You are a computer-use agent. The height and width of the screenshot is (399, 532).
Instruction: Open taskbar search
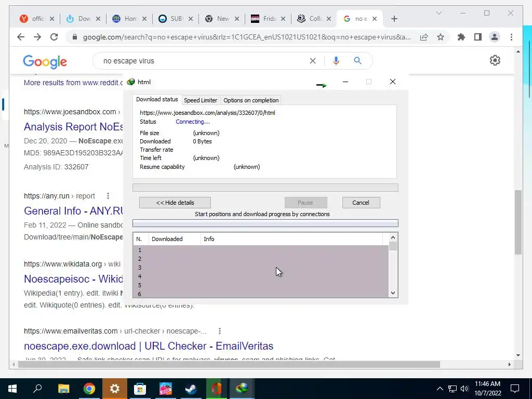tap(37, 389)
